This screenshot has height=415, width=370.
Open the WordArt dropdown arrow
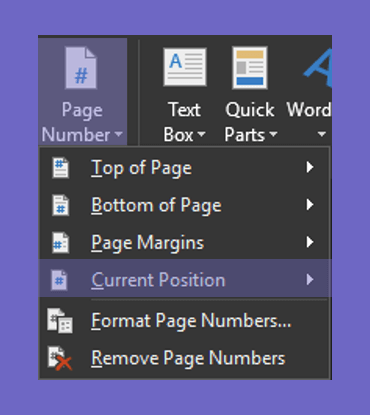click(321, 134)
